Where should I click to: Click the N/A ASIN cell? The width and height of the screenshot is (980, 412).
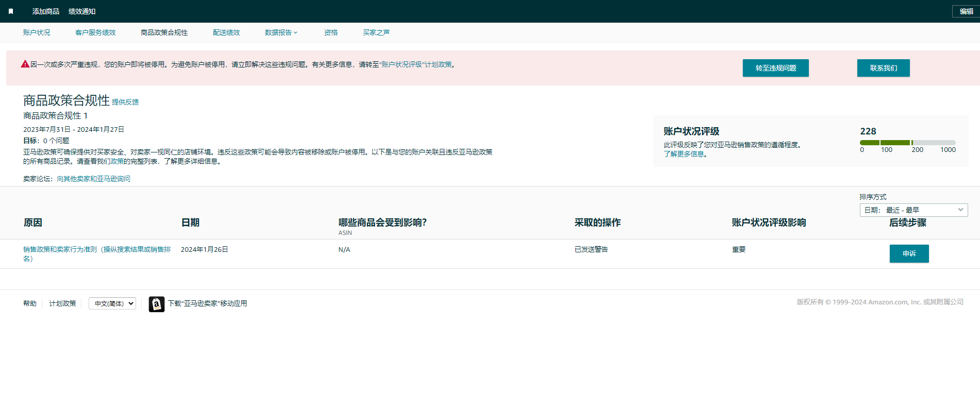(344, 250)
